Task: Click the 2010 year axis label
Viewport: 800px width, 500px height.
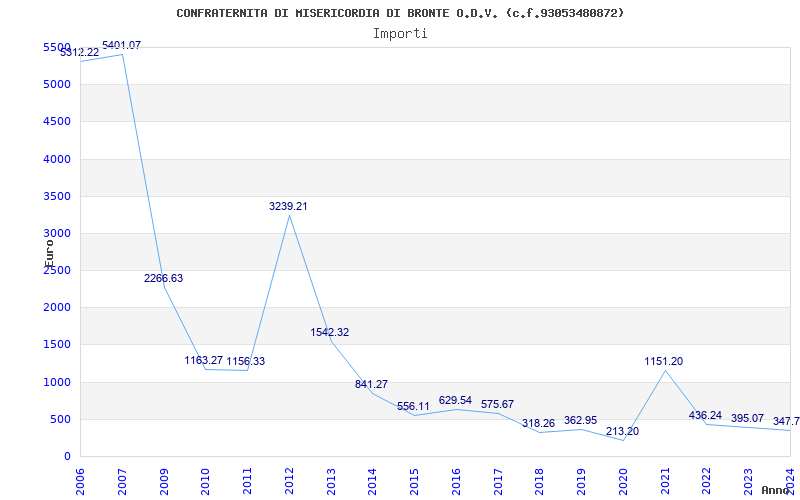Action: (x=206, y=481)
